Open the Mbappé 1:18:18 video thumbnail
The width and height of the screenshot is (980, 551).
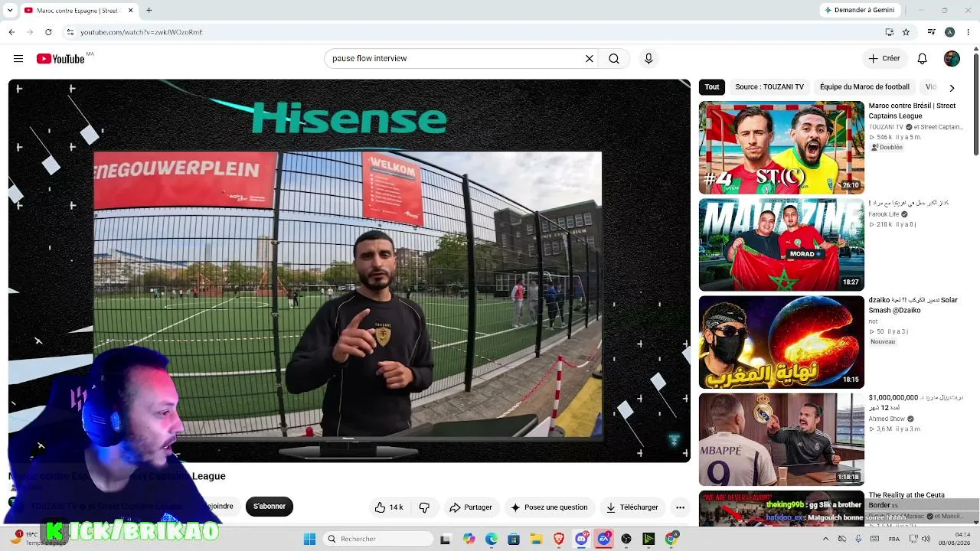[x=781, y=439]
